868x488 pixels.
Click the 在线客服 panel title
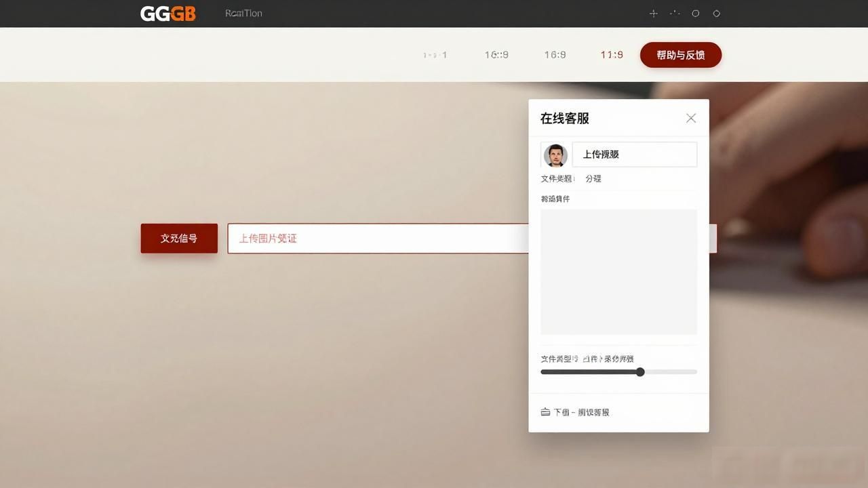click(565, 119)
